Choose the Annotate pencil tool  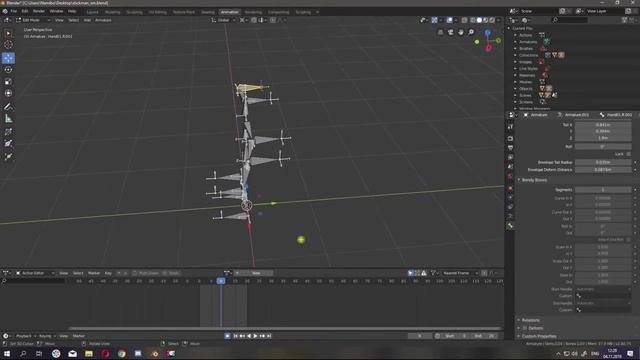8,107
